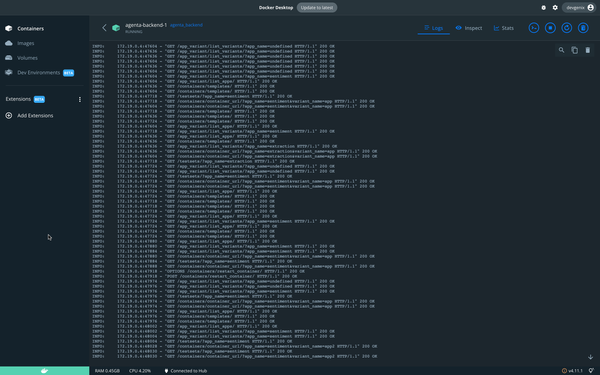
Task: Open Images in the sidebar
Action: pos(26,43)
